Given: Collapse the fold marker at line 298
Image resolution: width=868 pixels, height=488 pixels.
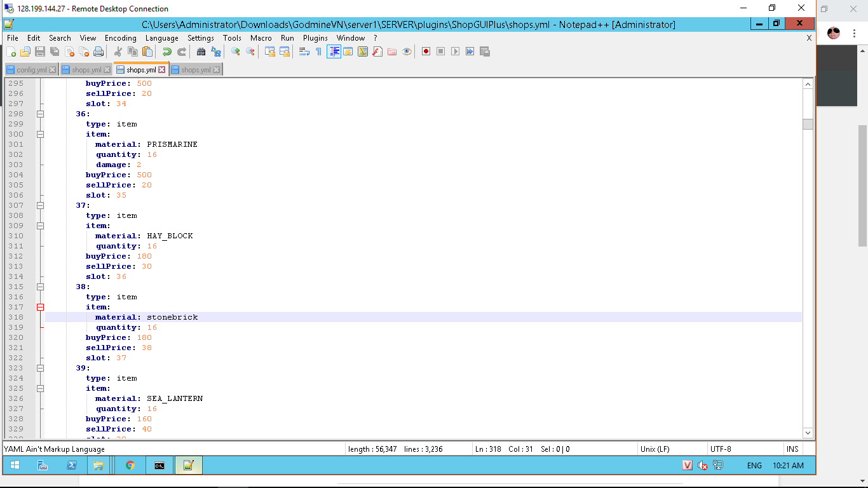Looking at the screenshot, I should [40, 114].
